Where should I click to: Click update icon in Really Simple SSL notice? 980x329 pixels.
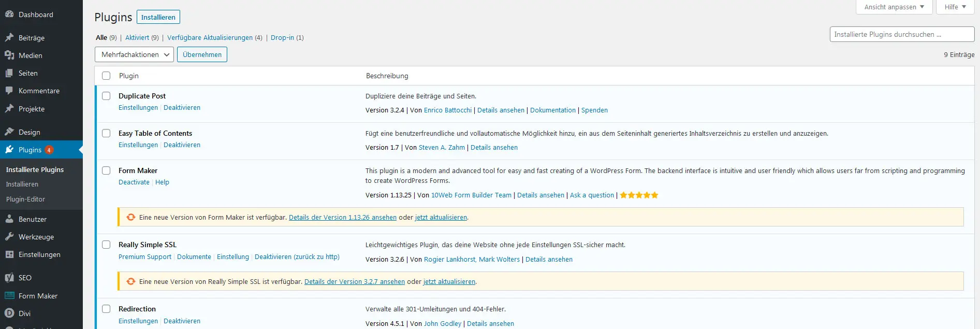131,281
